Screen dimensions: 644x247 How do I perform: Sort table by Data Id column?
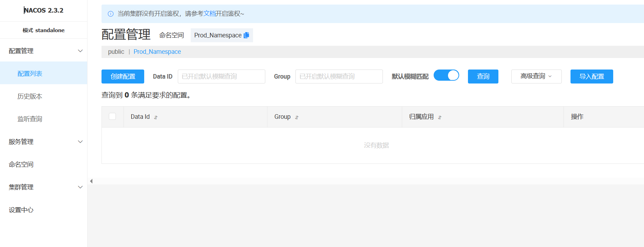click(x=156, y=117)
